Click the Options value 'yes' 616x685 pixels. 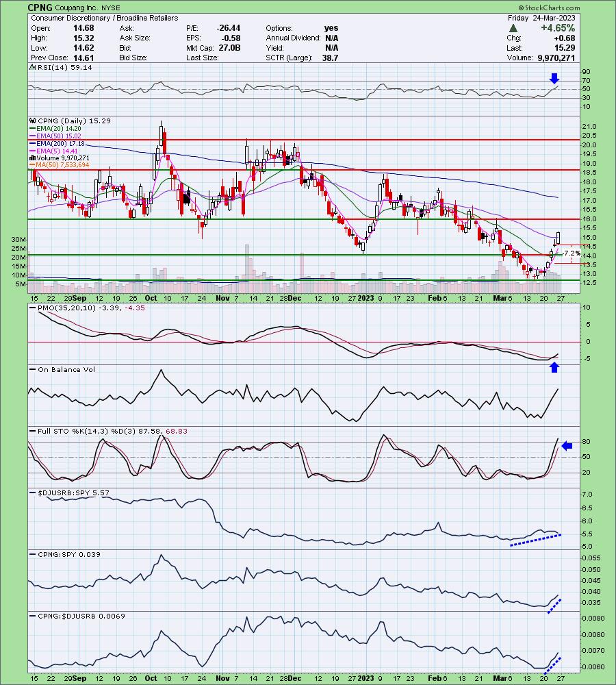[331, 28]
